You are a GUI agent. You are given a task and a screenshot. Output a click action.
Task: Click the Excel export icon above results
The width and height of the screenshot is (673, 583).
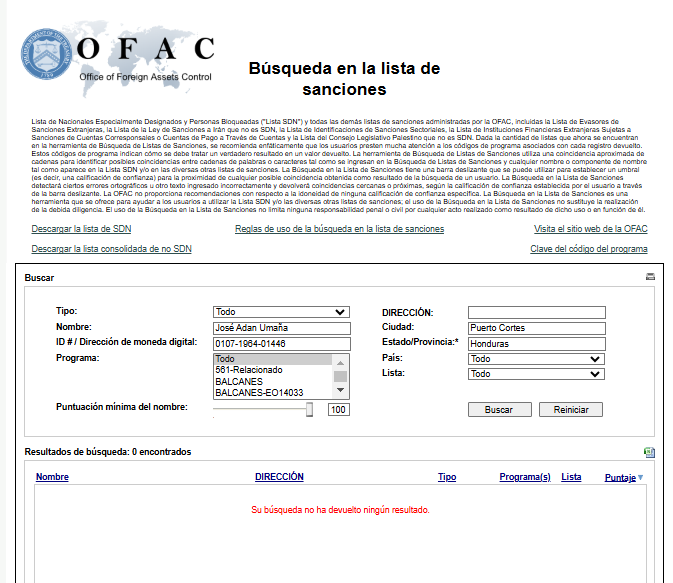tap(650, 452)
